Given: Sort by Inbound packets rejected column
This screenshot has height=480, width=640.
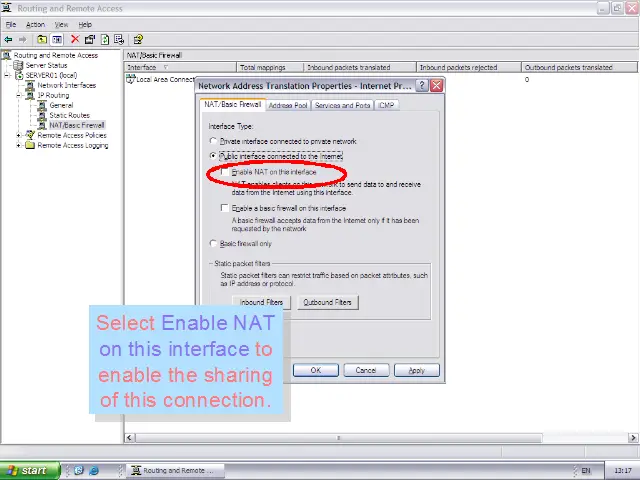Looking at the screenshot, I should click(x=469, y=67).
